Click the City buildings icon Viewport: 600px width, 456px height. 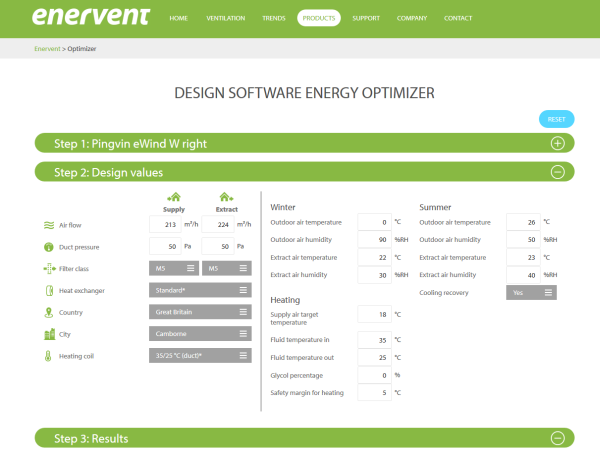click(49, 334)
